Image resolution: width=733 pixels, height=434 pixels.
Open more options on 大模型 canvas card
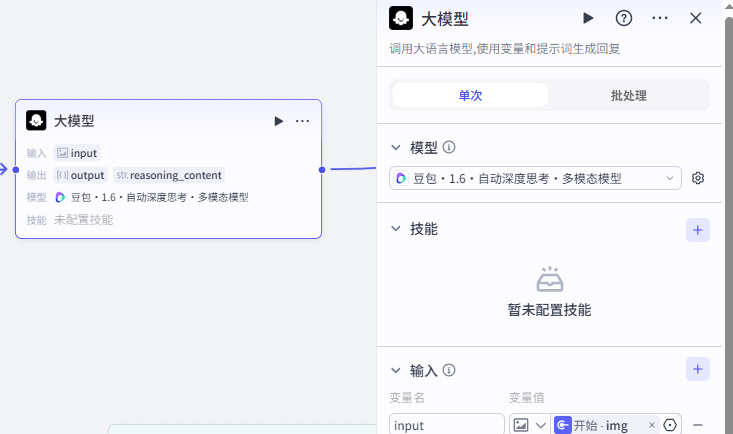(x=302, y=121)
